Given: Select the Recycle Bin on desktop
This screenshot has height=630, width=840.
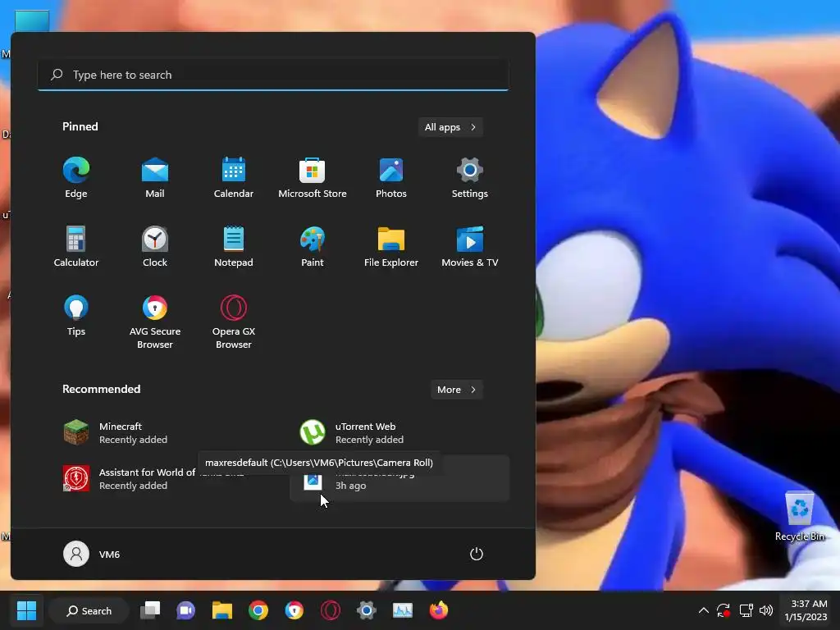Looking at the screenshot, I should 799,516.
